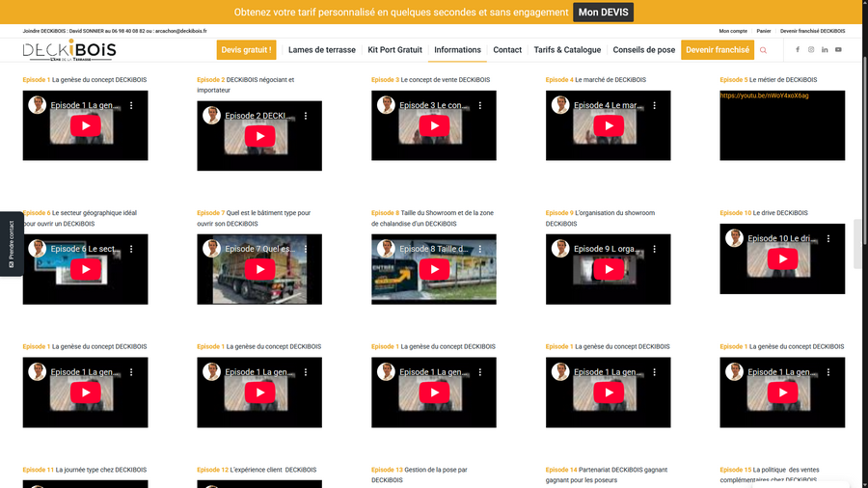Click the Devenir franchisé orange button

pyautogui.click(x=717, y=50)
